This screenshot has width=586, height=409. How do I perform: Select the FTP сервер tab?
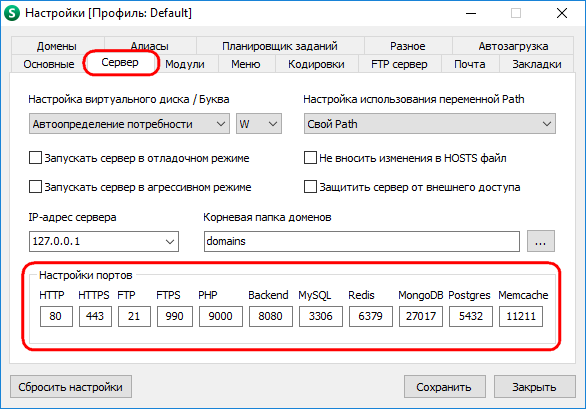pyautogui.click(x=399, y=64)
